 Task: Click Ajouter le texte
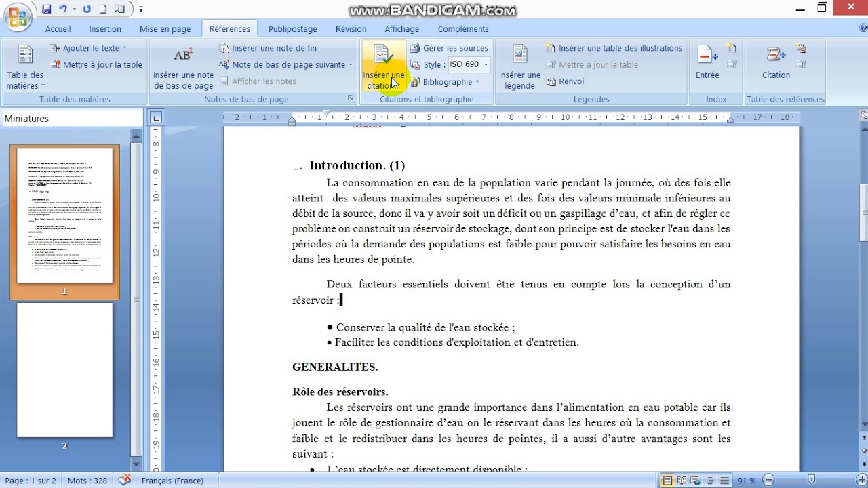[88, 48]
